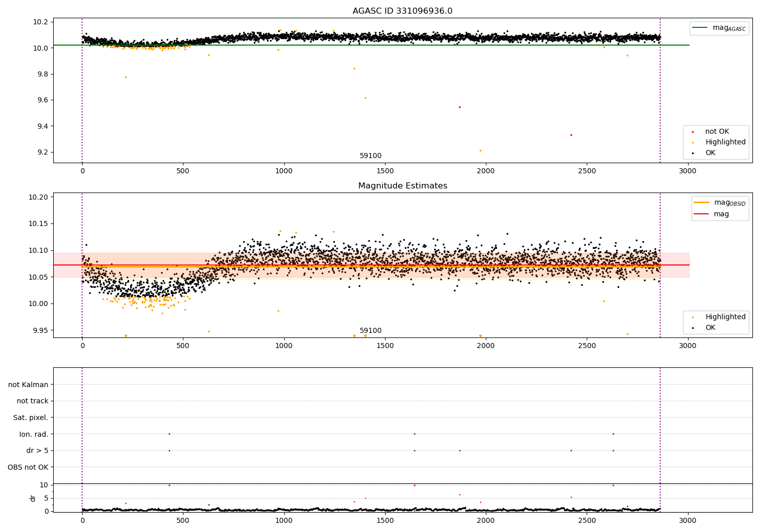
Task: Click the 'Ion. rad.' row label
Action: [x=34, y=434]
